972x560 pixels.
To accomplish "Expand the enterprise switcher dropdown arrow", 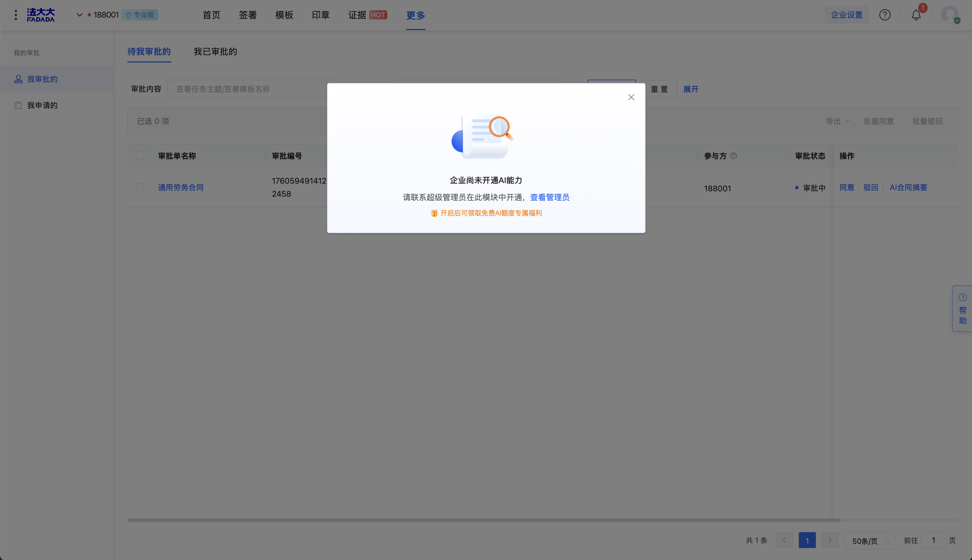I will coord(80,15).
